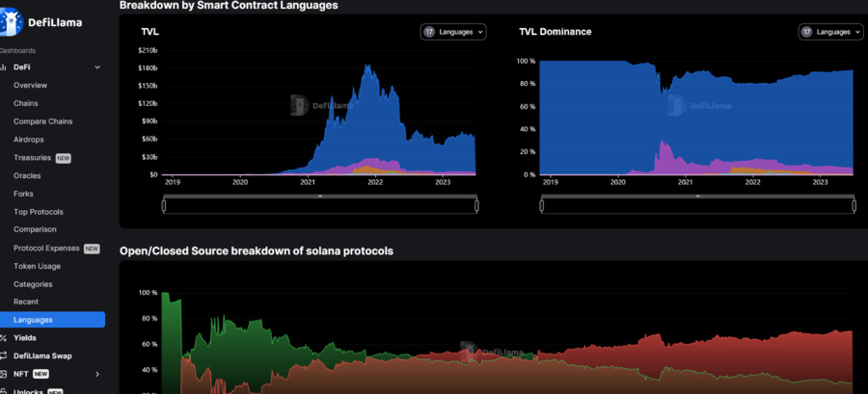The height and width of the screenshot is (394, 868).
Task: Click the '$210b' axis label
Action: pyautogui.click(x=148, y=51)
